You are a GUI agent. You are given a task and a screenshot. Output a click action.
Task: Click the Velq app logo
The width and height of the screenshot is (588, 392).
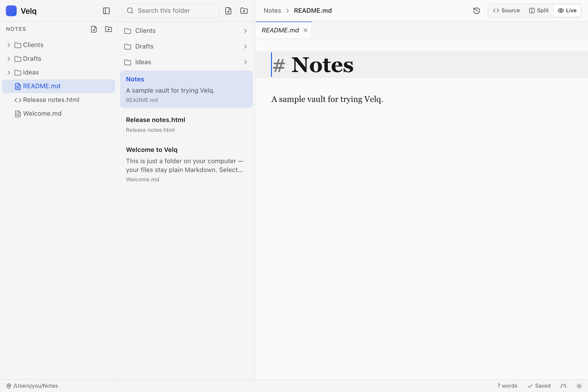[11, 11]
